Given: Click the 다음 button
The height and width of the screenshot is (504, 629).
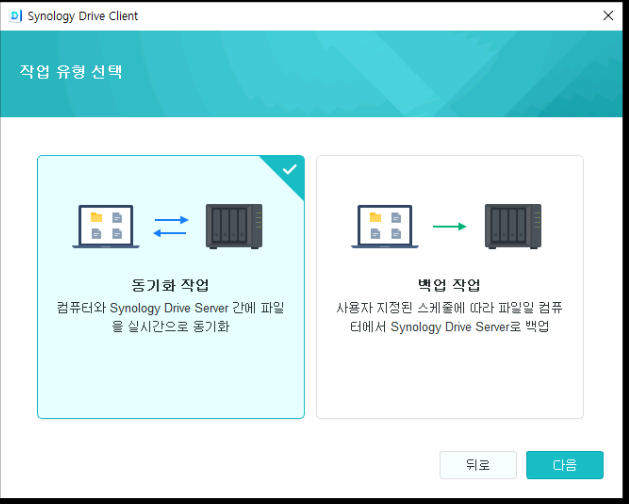Looking at the screenshot, I should click(564, 465).
